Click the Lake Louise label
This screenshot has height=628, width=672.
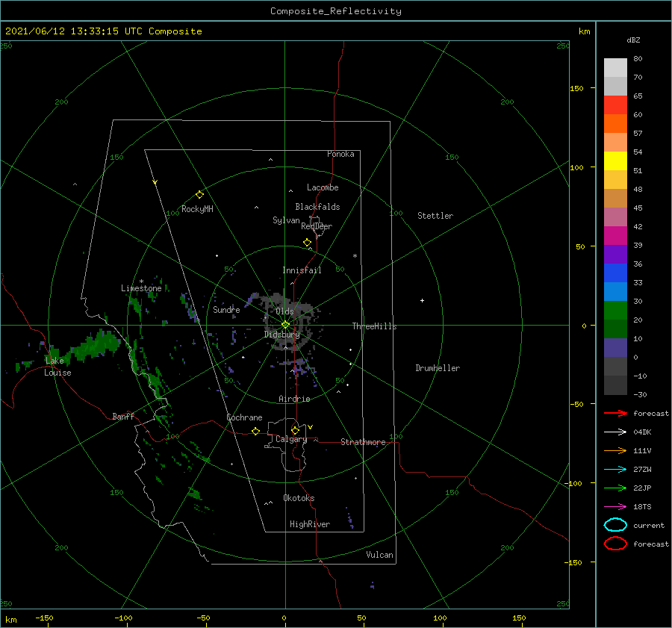[x=57, y=367]
